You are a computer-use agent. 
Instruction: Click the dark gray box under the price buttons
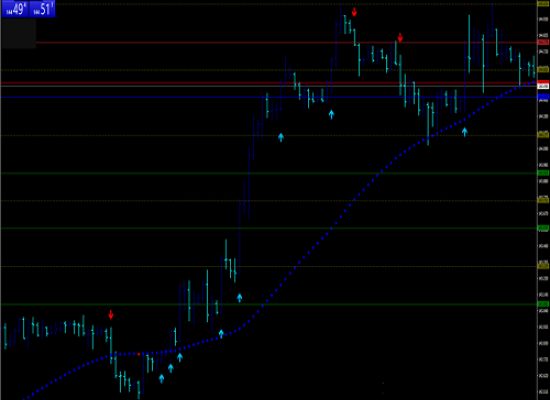(19, 33)
